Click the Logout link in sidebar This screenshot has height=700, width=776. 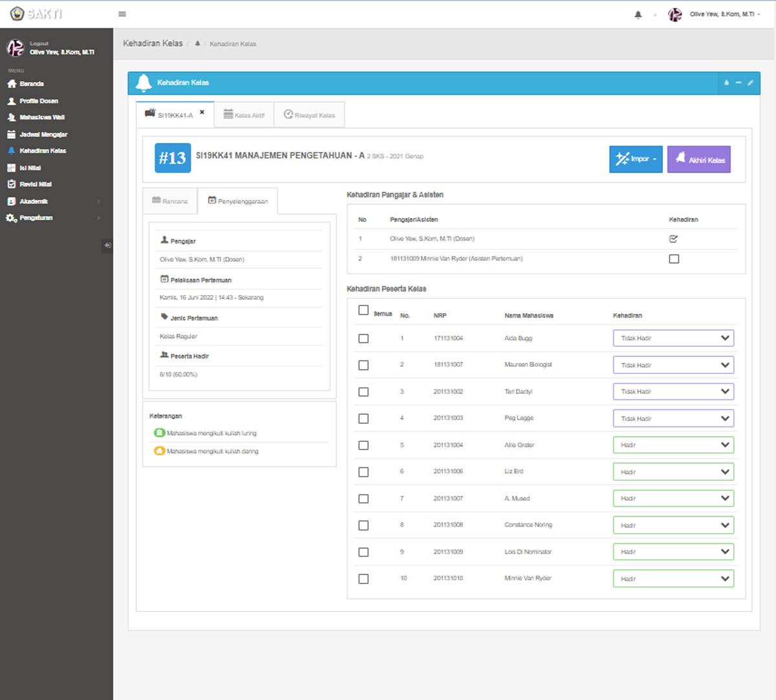(x=39, y=43)
